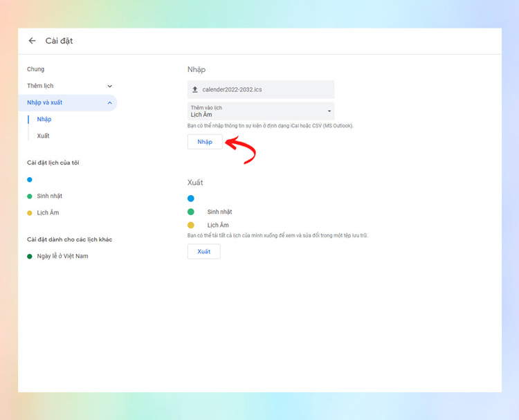Click the Xuất section heading

(x=195, y=183)
